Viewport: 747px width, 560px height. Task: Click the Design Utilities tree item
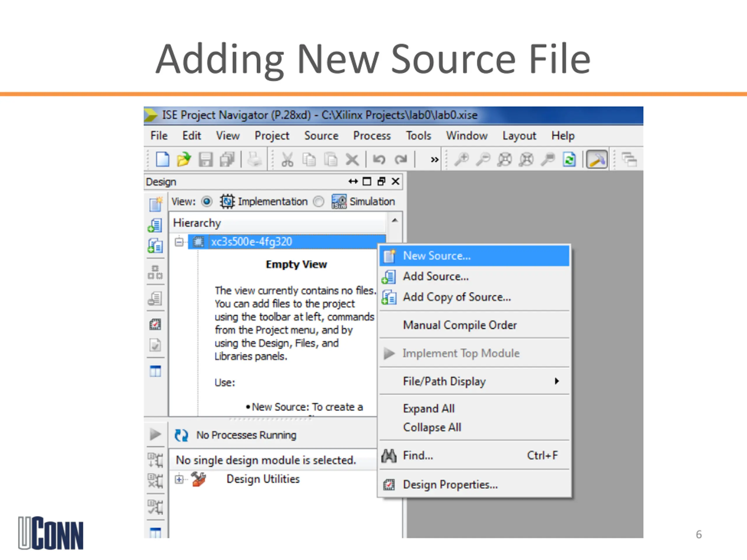point(263,479)
